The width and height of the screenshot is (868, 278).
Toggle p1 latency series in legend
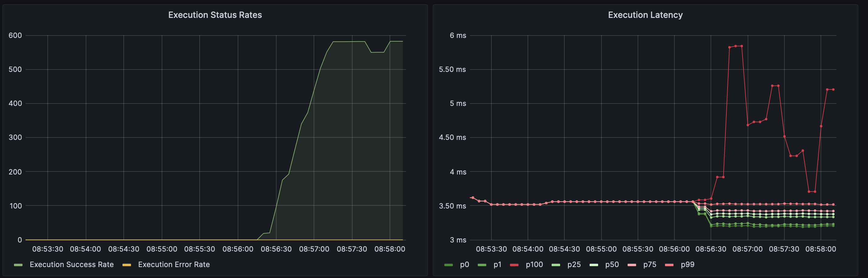tap(497, 265)
